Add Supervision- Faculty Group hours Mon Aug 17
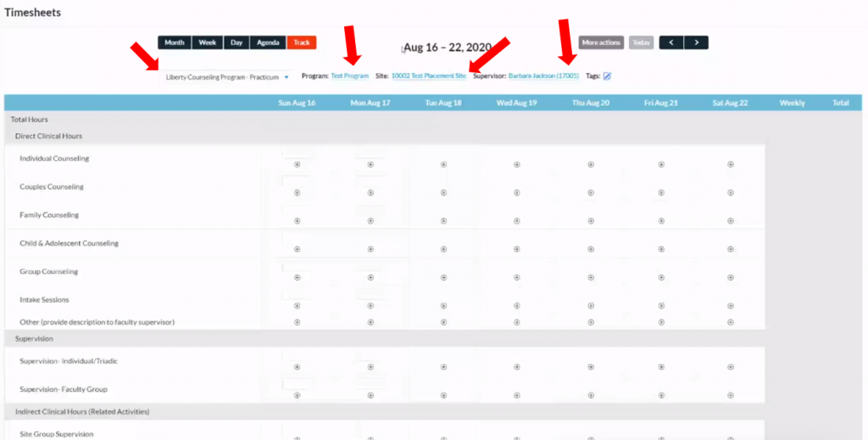The height and width of the screenshot is (440, 868). [370, 395]
